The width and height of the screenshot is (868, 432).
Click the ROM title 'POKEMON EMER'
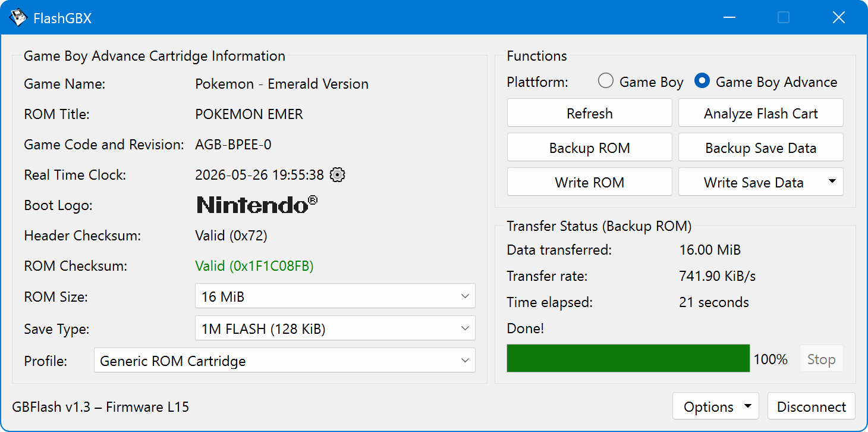coord(249,114)
